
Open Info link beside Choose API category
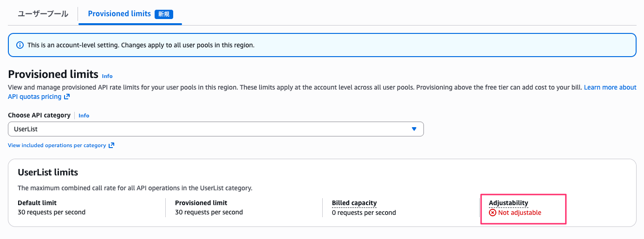point(84,116)
